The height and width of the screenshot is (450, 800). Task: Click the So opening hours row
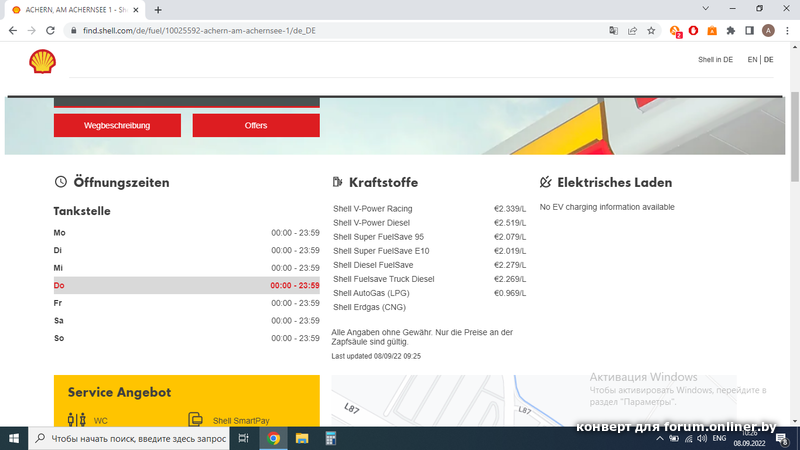pos(187,338)
